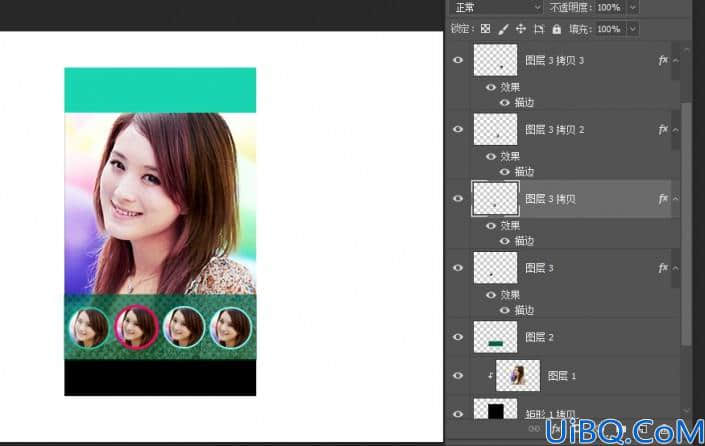Click fx icon on selected 图层 3 拷贝 layer
Viewport: 705px width, 446px height.
click(663, 199)
